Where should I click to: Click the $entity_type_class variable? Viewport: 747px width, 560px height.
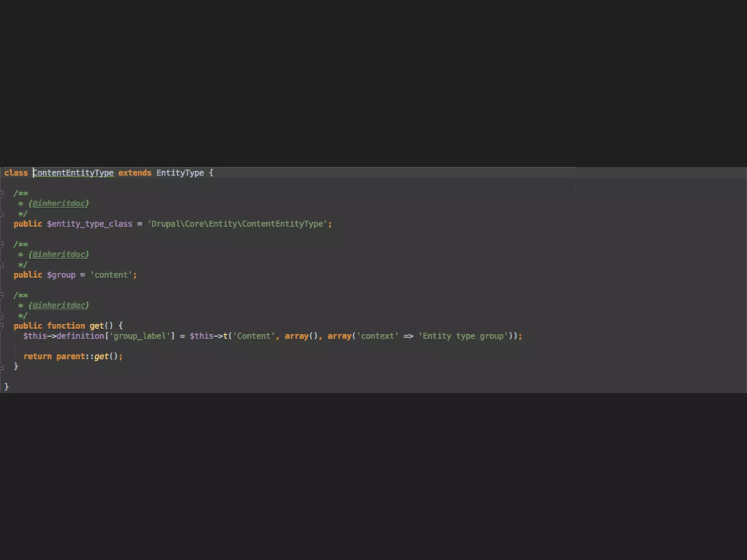pyautogui.click(x=89, y=224)
